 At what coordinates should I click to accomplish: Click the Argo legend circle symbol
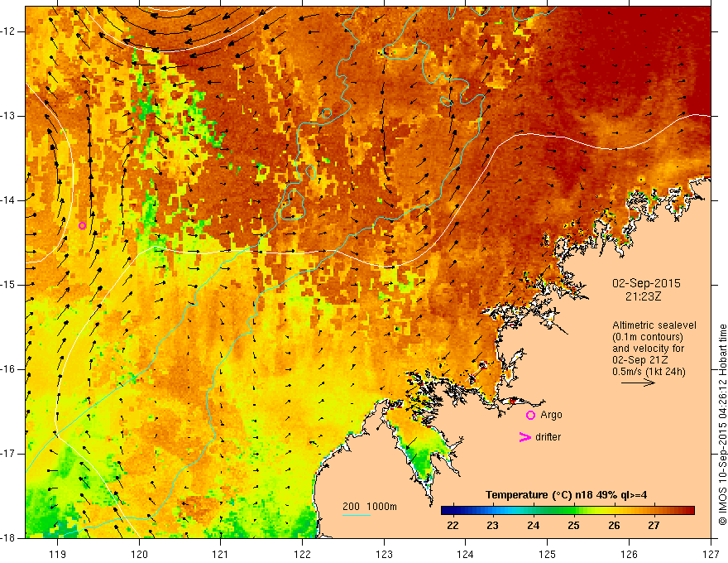click(x=530, y=416)
